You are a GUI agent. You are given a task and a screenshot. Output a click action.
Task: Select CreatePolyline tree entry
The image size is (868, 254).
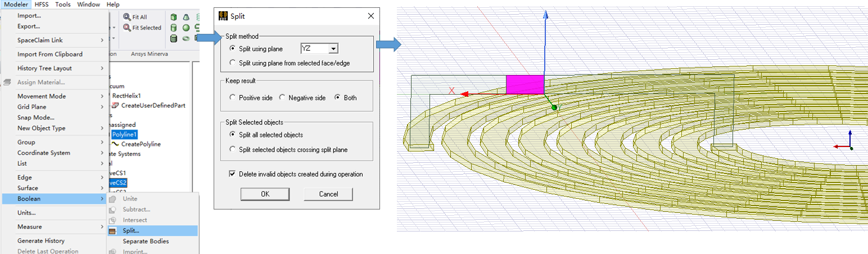[141, 144]
